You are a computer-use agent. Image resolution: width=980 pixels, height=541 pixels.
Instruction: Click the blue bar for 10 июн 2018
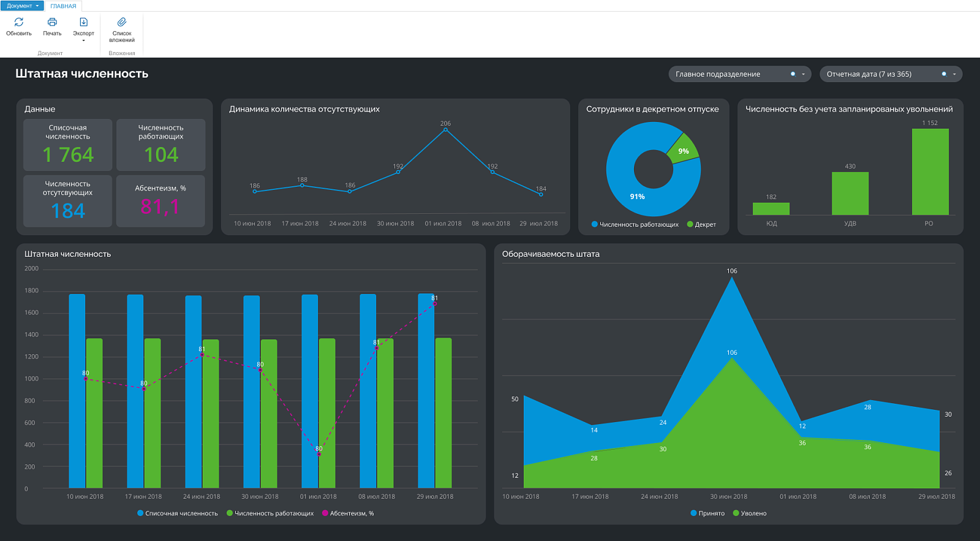(77, 391)
